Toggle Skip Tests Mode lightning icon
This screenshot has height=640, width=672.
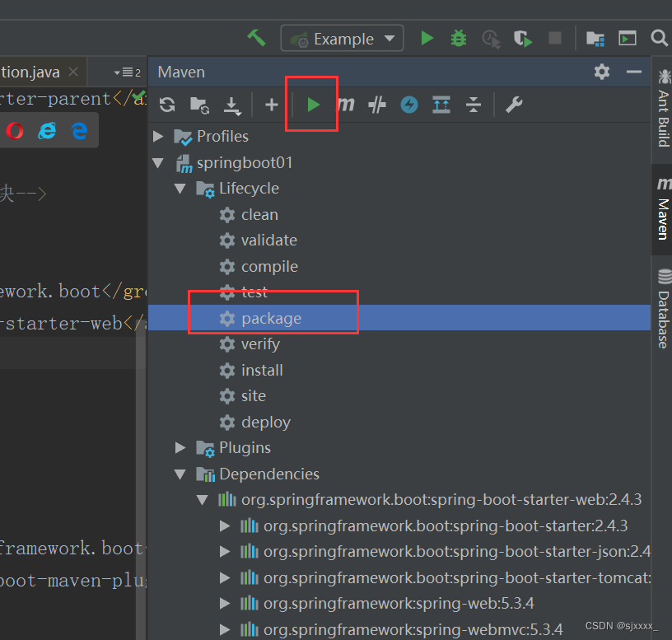coord(409,105)
